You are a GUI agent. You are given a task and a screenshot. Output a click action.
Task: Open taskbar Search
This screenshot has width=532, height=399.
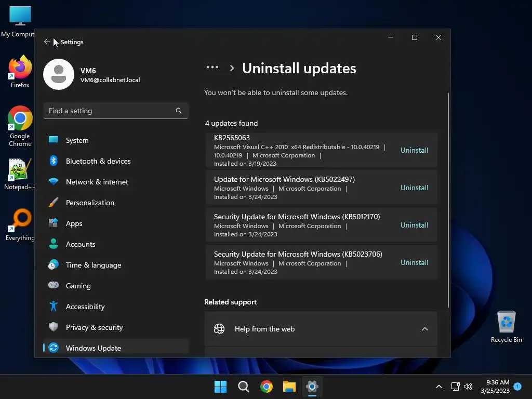click(243, 387)
